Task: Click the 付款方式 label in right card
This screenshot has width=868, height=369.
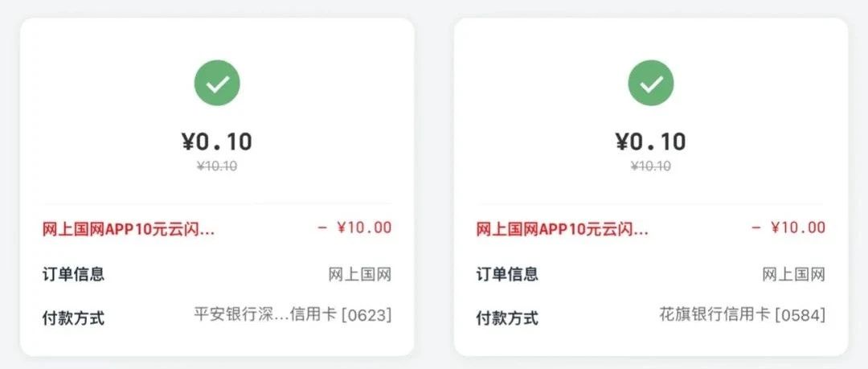Action: tap(508, 318)
